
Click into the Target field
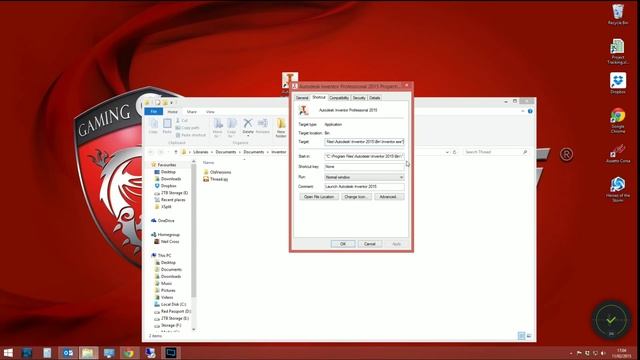(x=364, y=142)
